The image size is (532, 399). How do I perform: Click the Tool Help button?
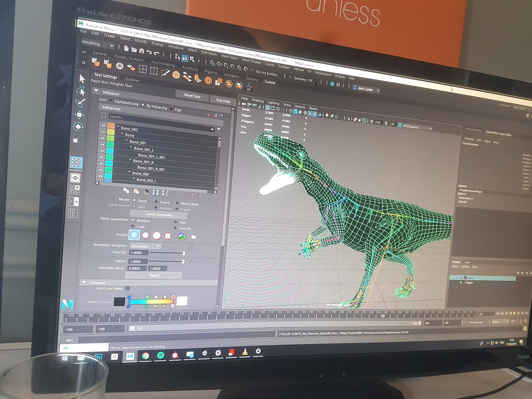pyautogui.click(x=223, y=101)
